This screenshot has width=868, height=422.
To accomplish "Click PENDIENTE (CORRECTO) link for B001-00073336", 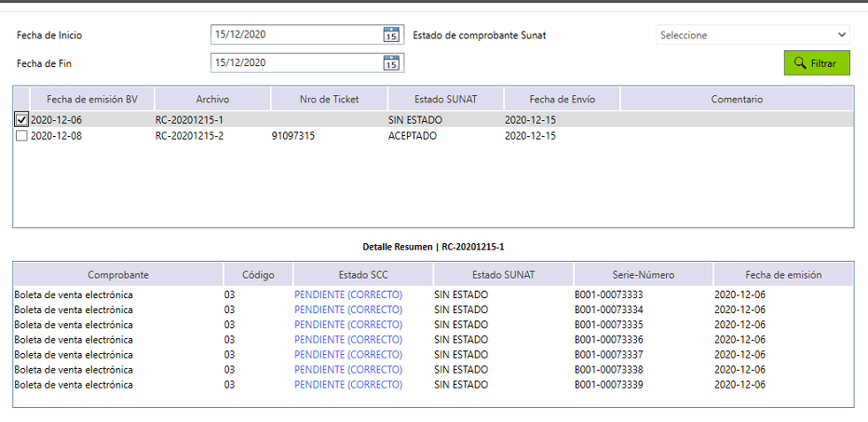I will [x=348, y=340].
